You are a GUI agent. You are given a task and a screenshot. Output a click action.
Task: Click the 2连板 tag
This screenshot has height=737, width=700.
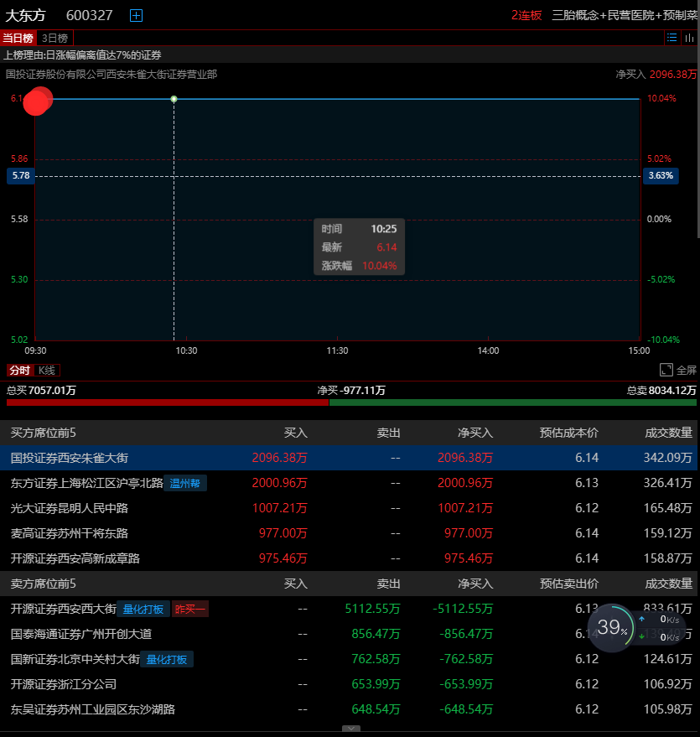point(526,15)
